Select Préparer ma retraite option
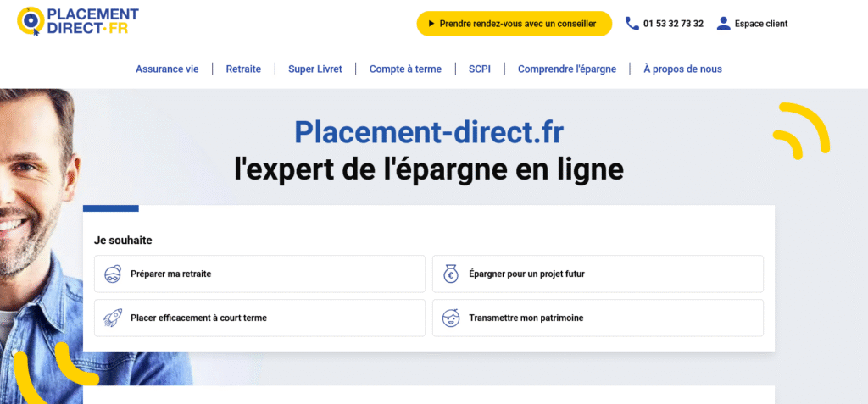This screenshot has height=404, width=868. click(259, 274)
